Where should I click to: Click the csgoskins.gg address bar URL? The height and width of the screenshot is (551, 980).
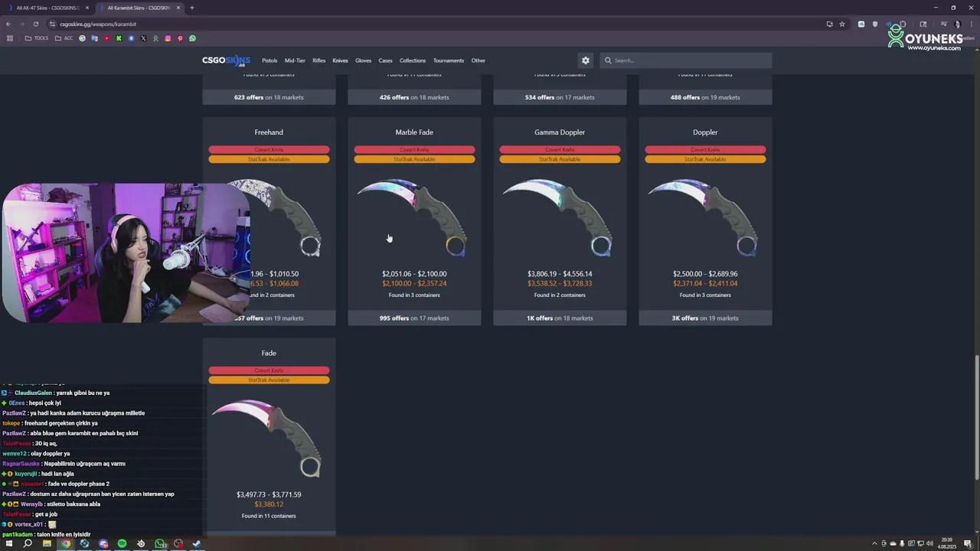98,24
